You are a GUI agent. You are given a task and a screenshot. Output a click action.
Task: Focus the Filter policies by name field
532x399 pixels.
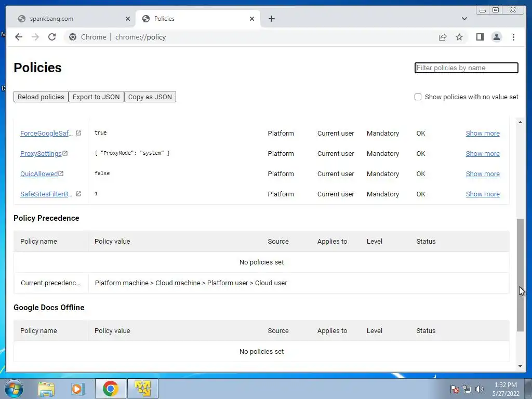(x=466, y=68)
